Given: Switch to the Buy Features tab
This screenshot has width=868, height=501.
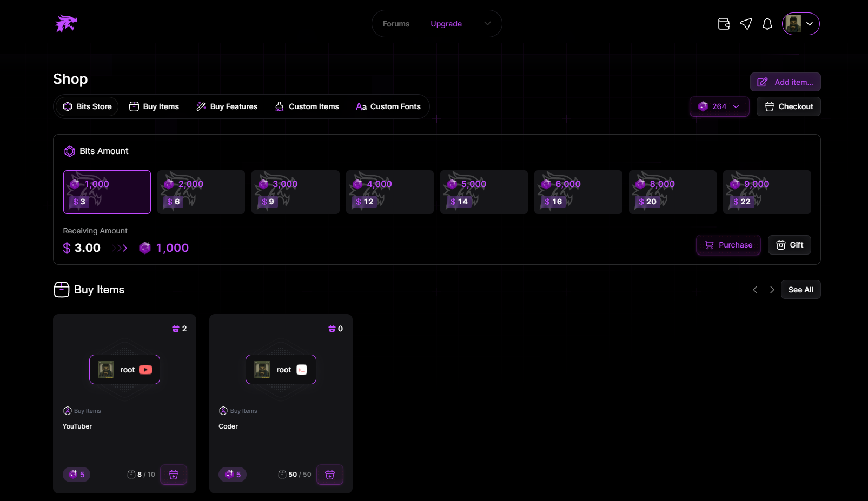Looking at the screenshot, I should point(227,106).
